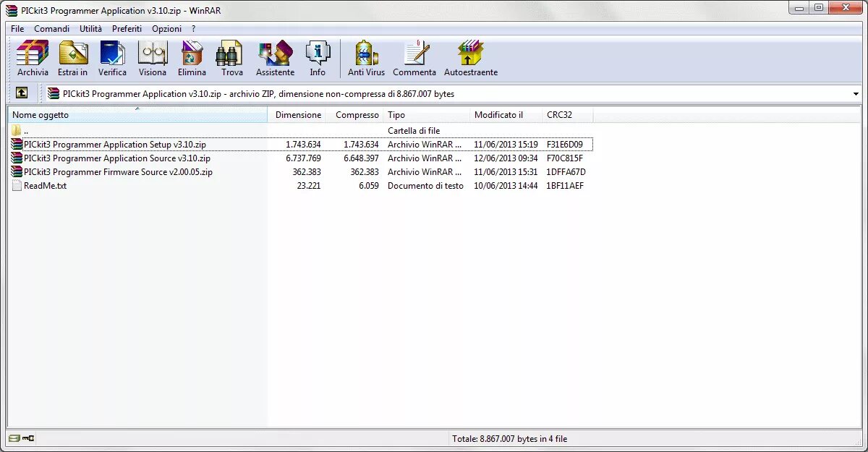Viewport: 868px width, 452px height.
Task: Click Cartella di file type cell
Action: [x=414, y=131]
